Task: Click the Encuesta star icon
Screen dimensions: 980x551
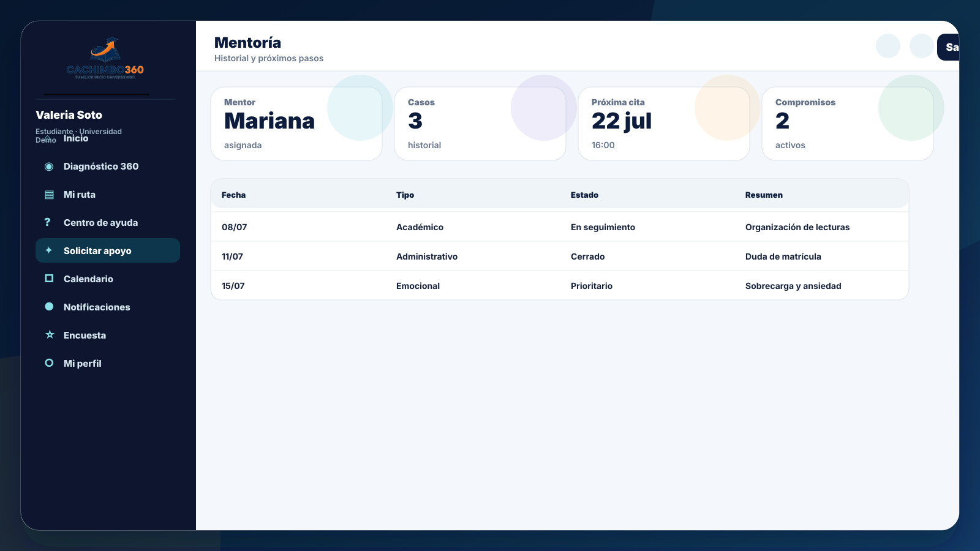Action: [x=50, y=335]
